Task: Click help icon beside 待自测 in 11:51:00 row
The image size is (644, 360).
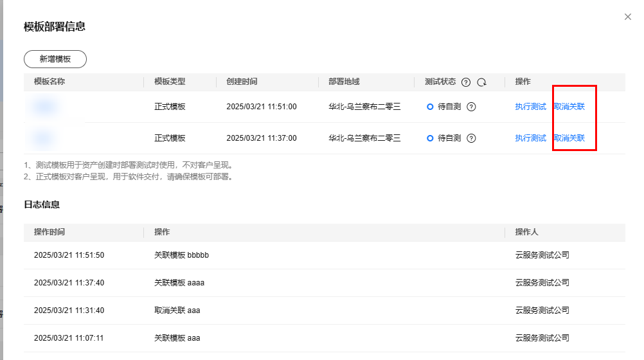Action: click(x=471, y=107)
